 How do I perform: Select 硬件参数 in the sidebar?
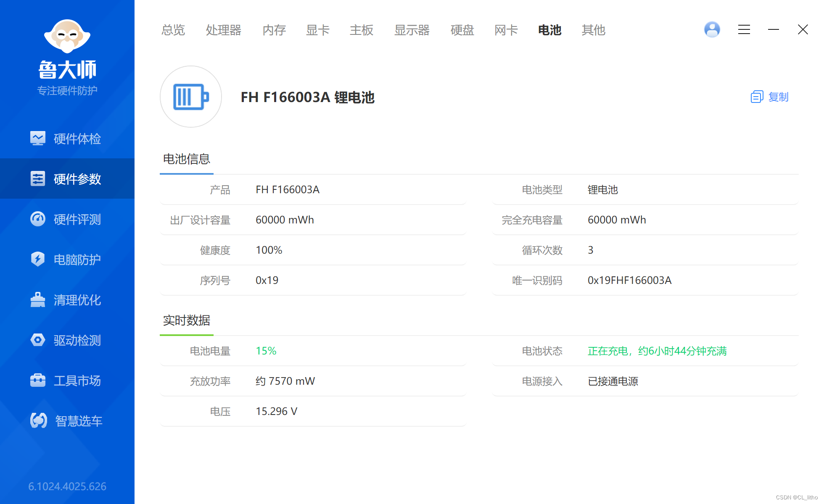(x=67, y=179)
